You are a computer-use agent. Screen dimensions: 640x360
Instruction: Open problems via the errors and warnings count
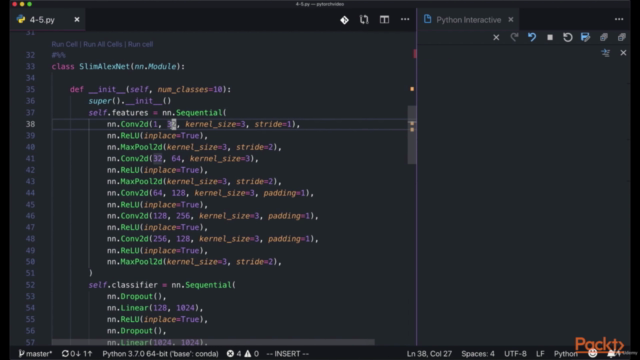pos(243,353)
